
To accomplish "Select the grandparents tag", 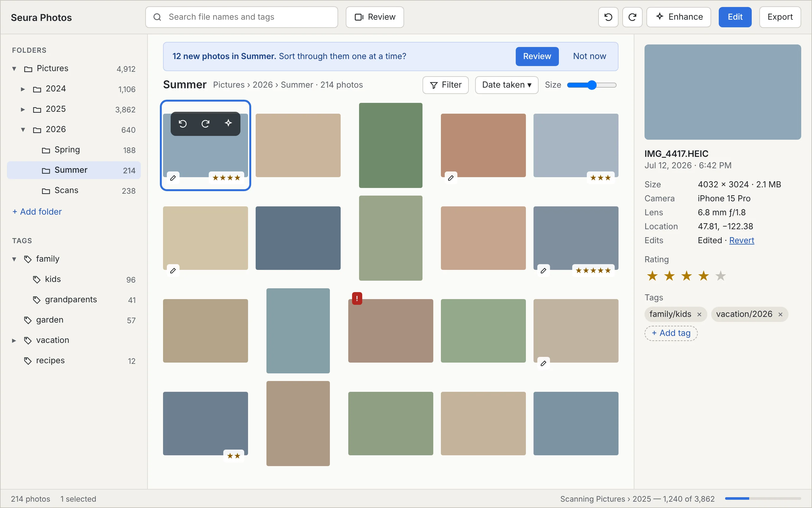I will pyautogui.click(x=74, y=300).
